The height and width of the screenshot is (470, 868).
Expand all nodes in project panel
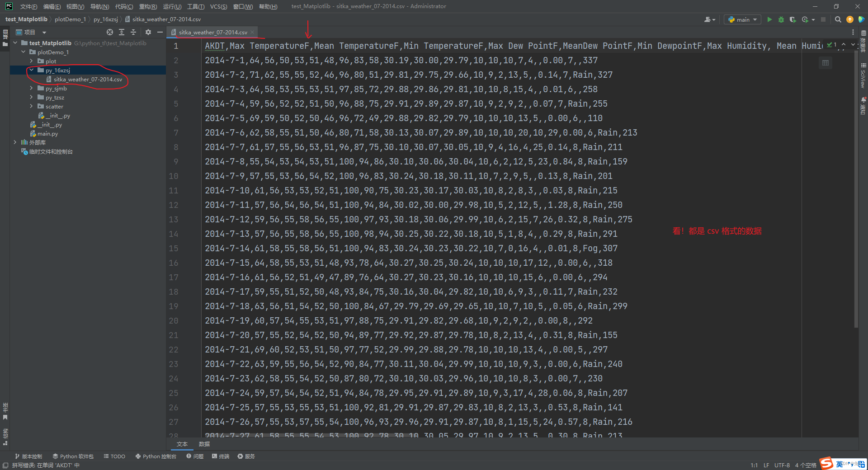[122, 32]
